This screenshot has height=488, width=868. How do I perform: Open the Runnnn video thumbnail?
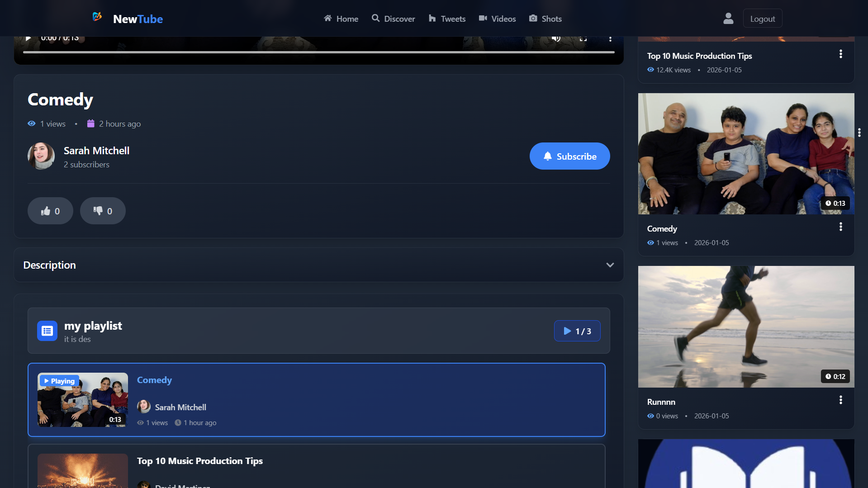[x=746, y=327]
